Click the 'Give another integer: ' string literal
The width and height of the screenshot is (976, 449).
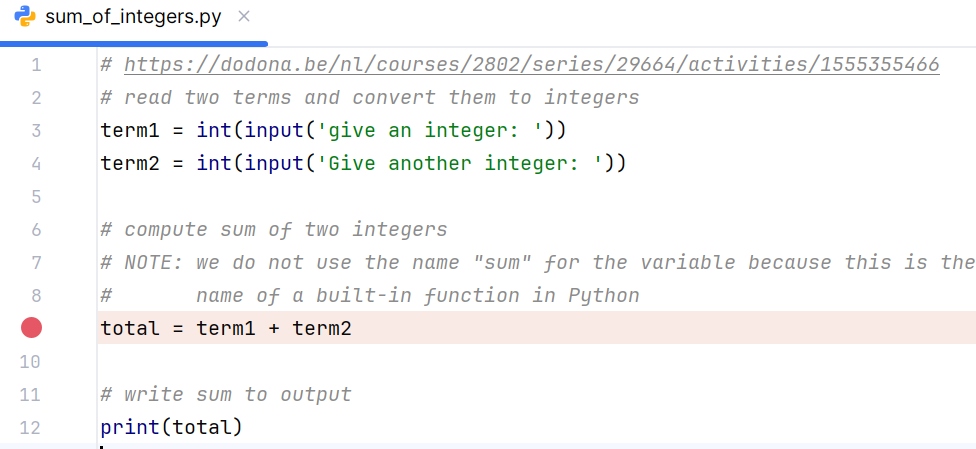[x=459, y=163]
